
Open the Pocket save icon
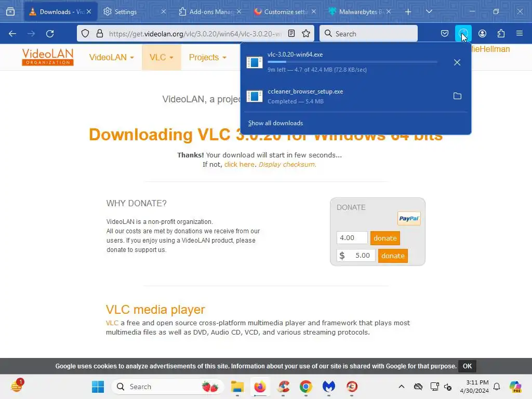pos(445,33)
